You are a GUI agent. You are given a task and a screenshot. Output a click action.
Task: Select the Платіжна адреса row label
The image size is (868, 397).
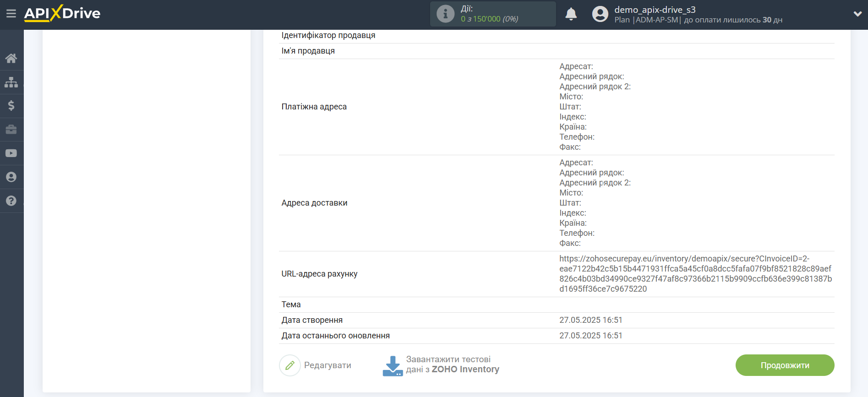314,107
